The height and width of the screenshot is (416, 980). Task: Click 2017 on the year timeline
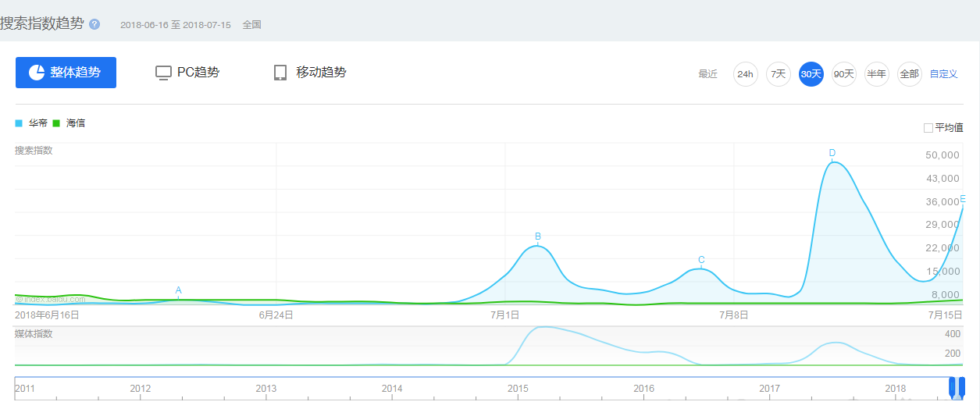769,388
